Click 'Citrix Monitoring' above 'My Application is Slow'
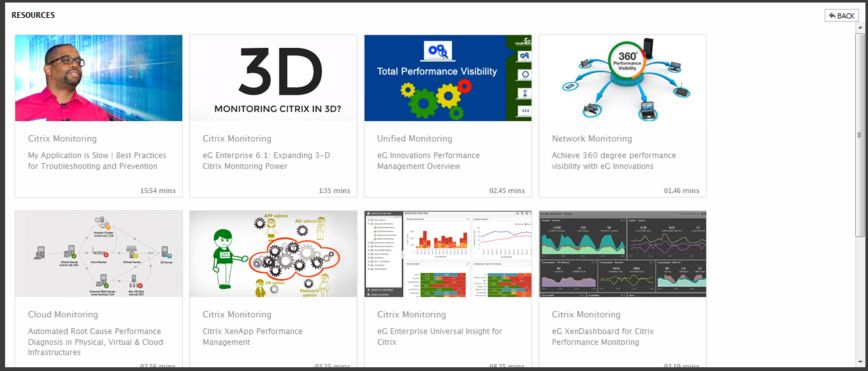The width and height of the screenshot is (868, 371). pos(62,138)
